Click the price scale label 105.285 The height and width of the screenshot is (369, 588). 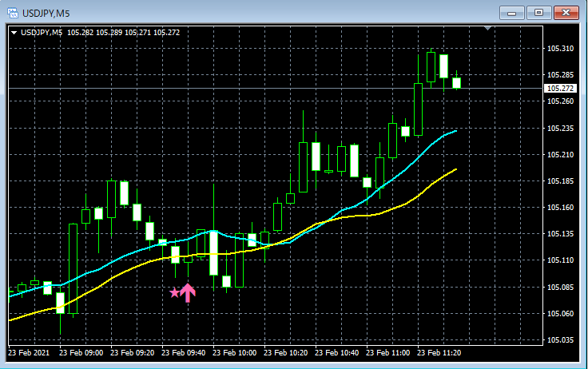click(560, 75)
